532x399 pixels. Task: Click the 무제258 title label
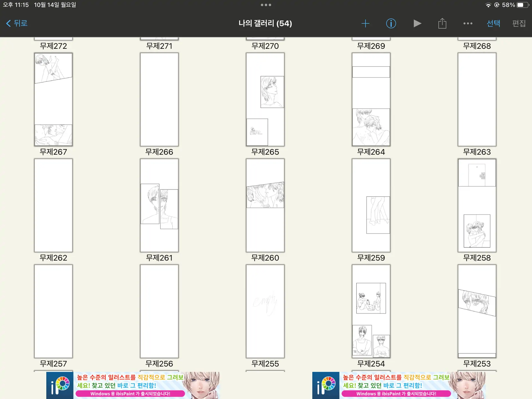click(477, 258)
